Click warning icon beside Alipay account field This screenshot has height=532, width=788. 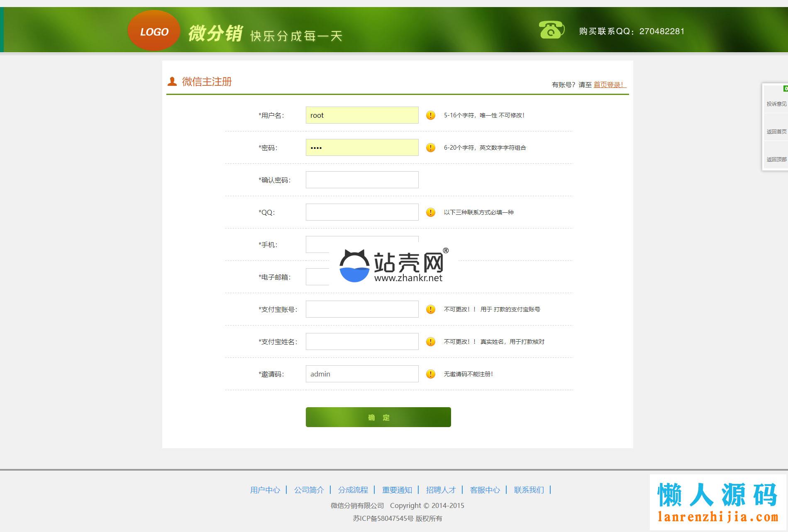431,309
